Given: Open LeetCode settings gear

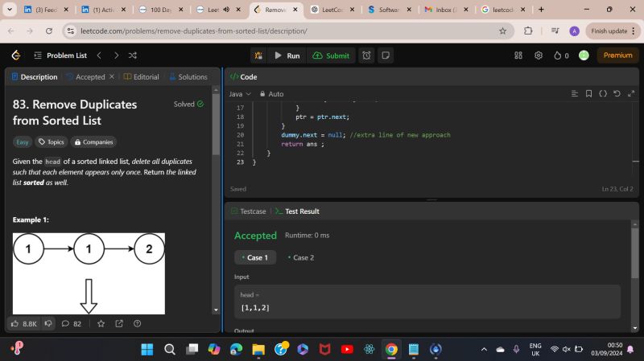Looking at the screenshot, I should coord(539,55).
